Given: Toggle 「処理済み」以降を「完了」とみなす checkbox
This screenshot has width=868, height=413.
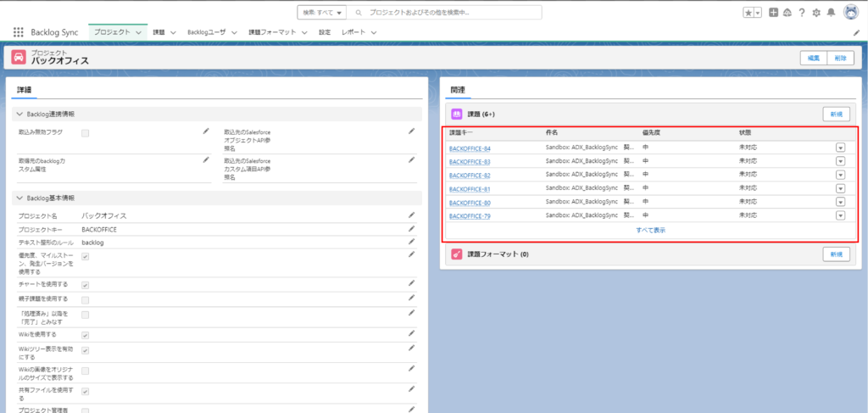Looking at the screenshot, I should 86,315.
